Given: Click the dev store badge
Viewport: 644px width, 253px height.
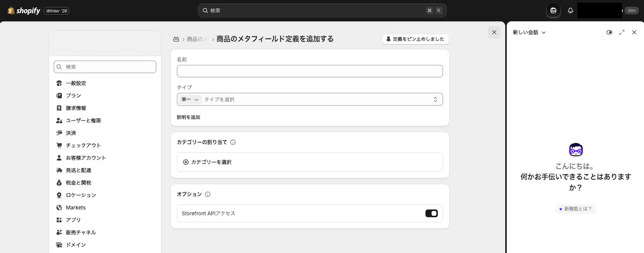Looking at the screenshot, I should [x=631, y=10].
